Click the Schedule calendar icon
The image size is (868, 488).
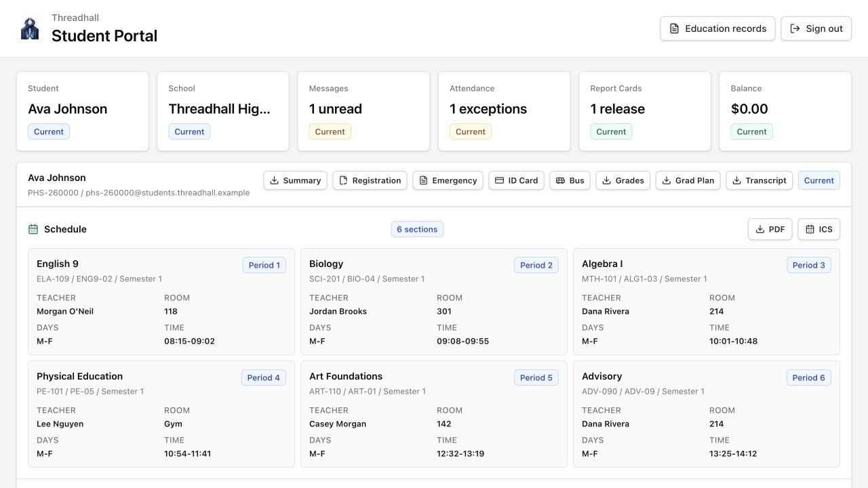coord(33,229)
